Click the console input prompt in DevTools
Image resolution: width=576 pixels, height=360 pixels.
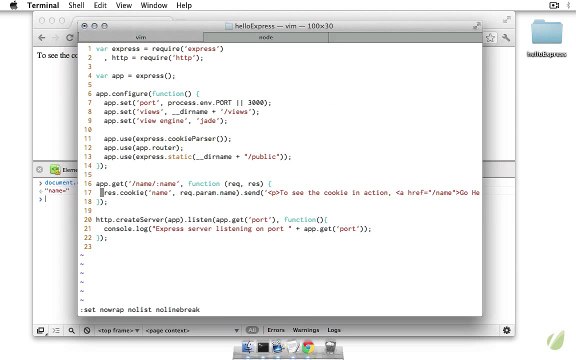[45, 199]
